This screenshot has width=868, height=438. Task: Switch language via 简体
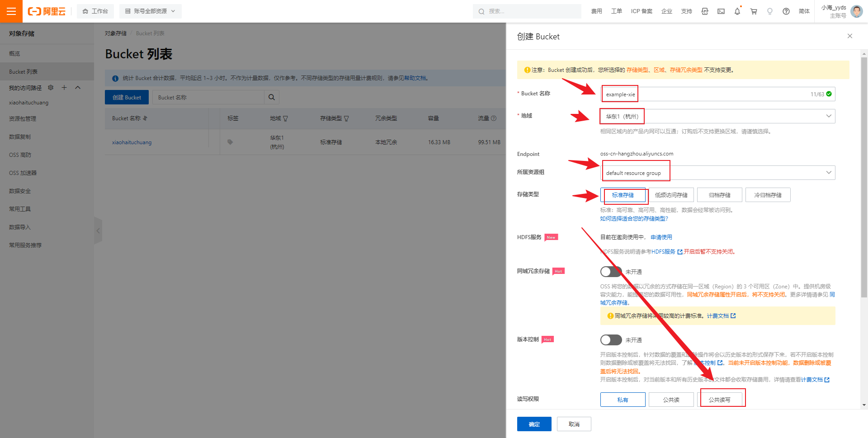[804, 11]
